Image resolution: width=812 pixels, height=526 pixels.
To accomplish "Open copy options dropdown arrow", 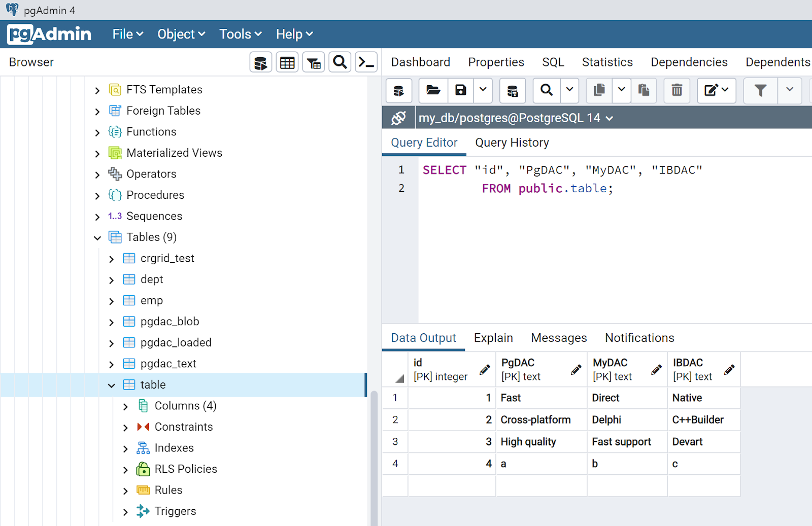I will pos(622,91).
